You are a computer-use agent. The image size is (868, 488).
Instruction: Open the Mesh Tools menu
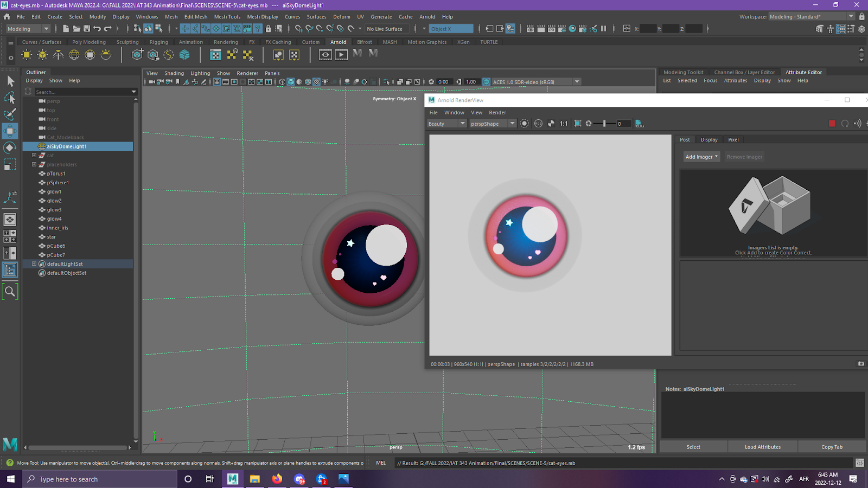(227, 17)
